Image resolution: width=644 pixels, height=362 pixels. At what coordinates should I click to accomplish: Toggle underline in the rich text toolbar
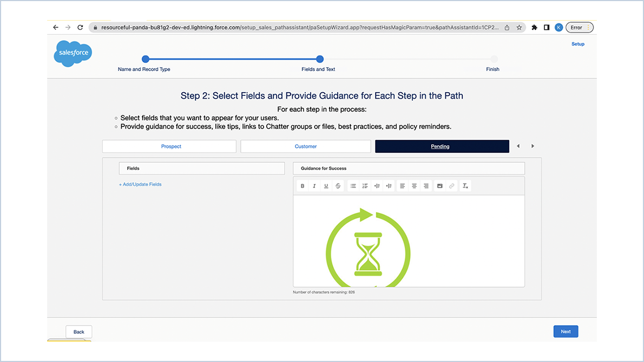click(x=326, y=185)
